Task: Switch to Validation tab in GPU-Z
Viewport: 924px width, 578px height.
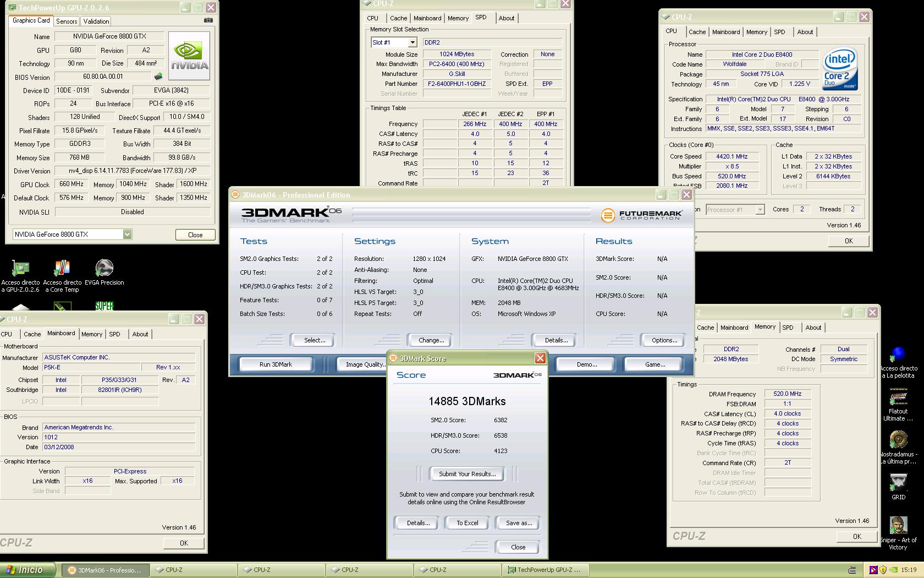Action: 96,21
